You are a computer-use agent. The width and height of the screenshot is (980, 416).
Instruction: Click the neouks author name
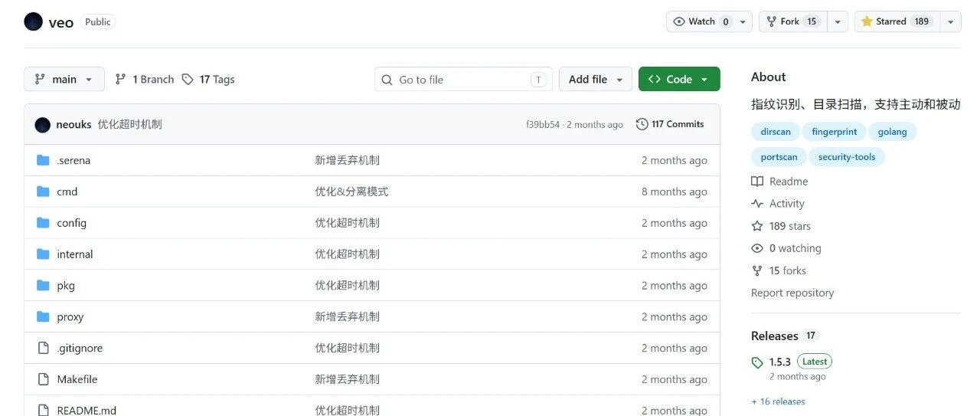pos(73,124)
